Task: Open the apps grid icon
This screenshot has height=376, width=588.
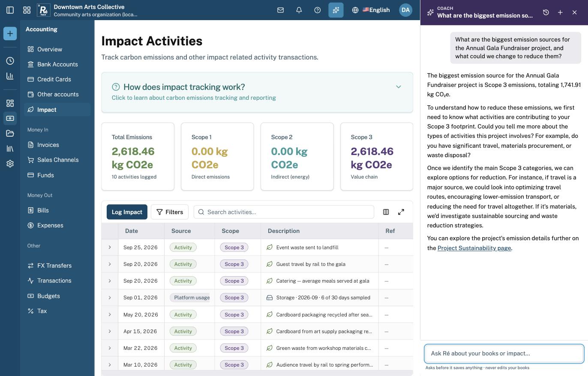Action: coord(27,10)
